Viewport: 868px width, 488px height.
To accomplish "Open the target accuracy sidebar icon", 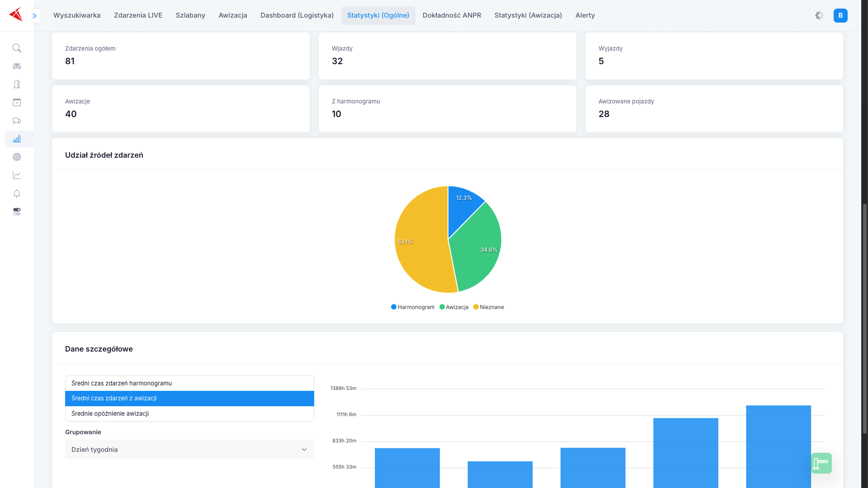I will (17, 157).
